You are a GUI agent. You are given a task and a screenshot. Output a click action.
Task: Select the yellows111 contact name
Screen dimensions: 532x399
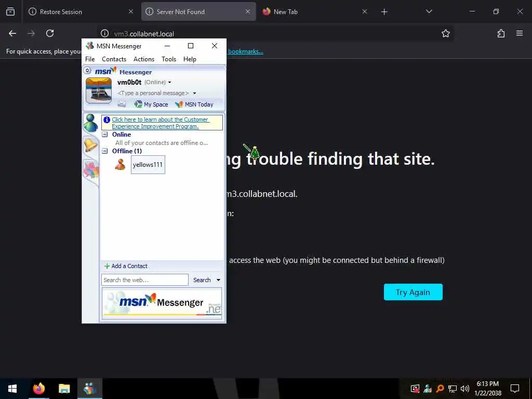[148, 165]
